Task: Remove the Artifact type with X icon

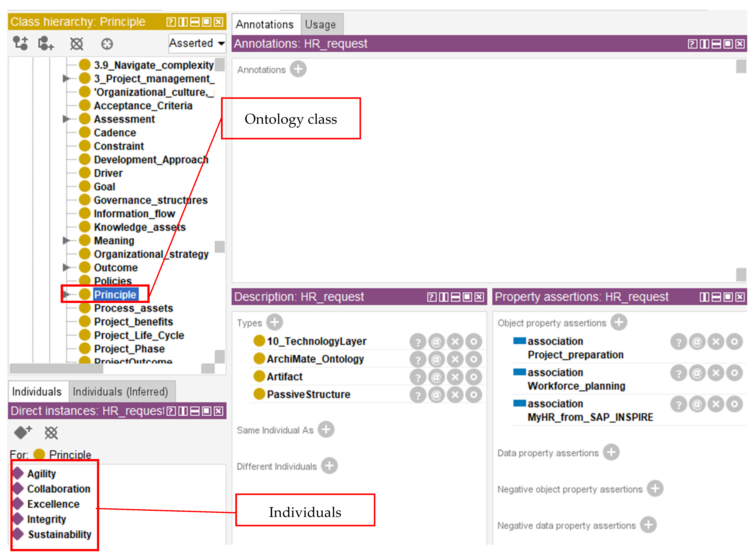Action: [455, 377]
